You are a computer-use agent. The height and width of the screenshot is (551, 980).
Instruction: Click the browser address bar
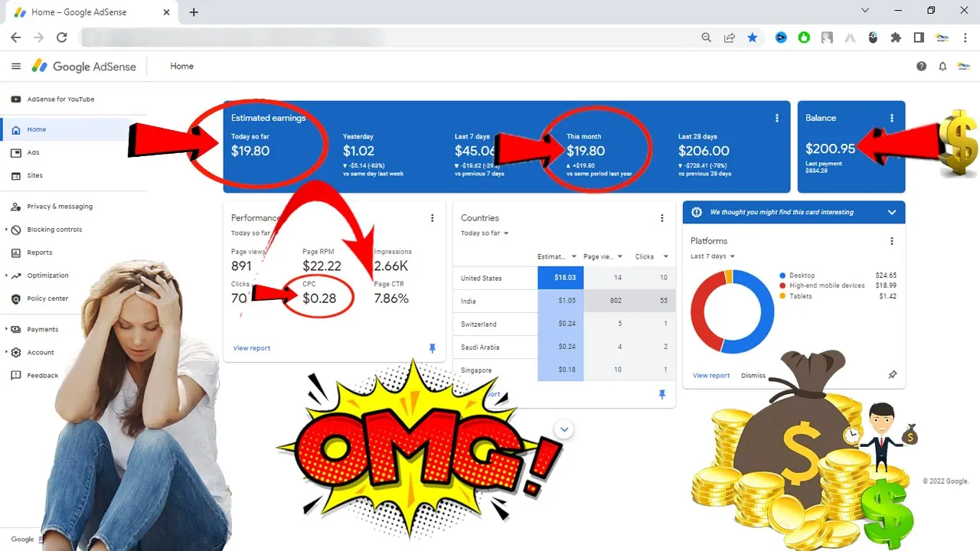(387, 37)
